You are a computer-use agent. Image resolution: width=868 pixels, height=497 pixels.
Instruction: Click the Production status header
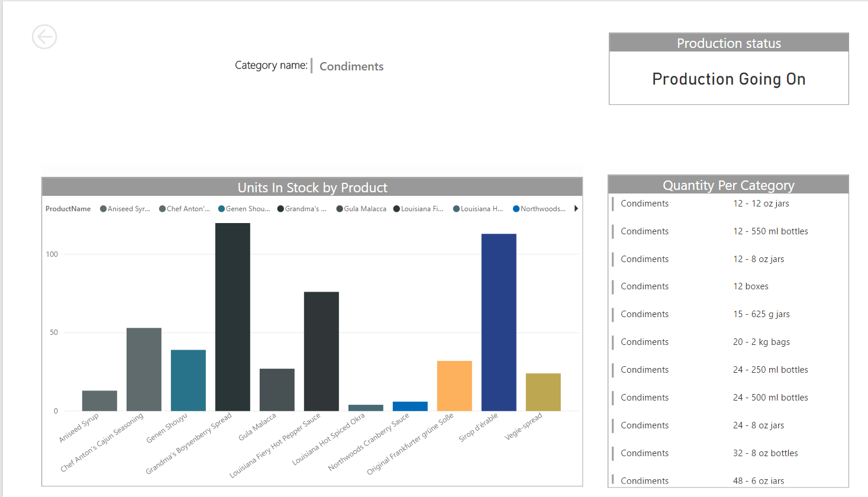pyautogui.click(x=728, y=43)
